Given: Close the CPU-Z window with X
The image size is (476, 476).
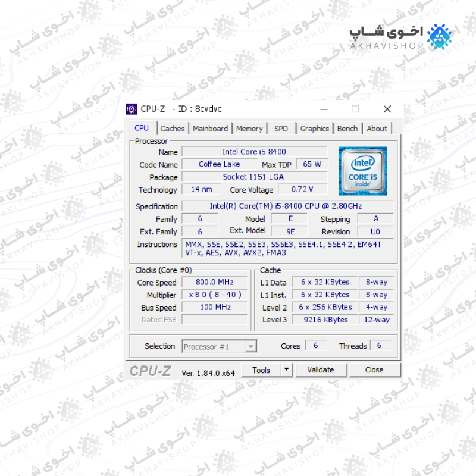Looking at the screenshot, I should pos(387,109).
